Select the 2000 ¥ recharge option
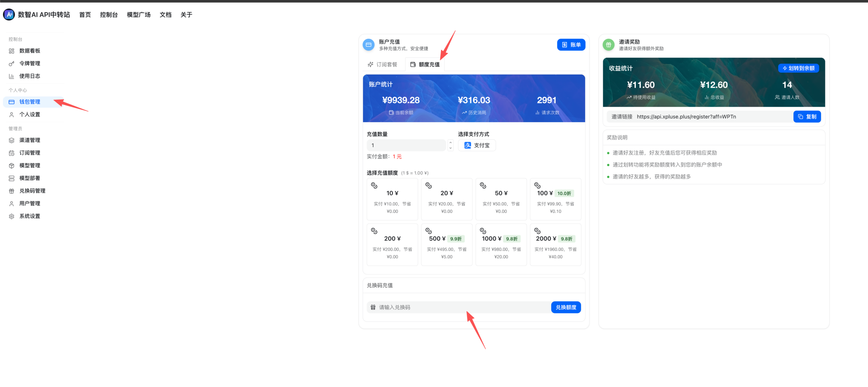Screen dimensions: 868x387 click(x=555, y=245)
